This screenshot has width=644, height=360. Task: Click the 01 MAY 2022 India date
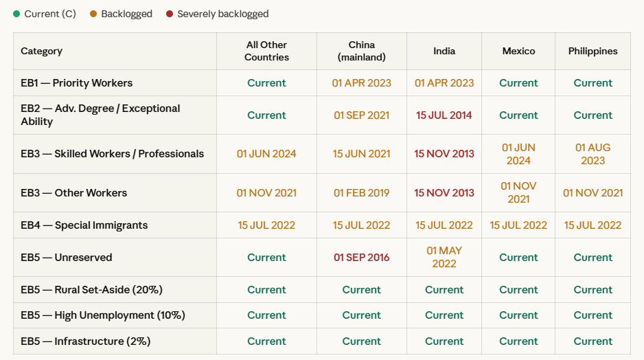[x=444, y=258]
